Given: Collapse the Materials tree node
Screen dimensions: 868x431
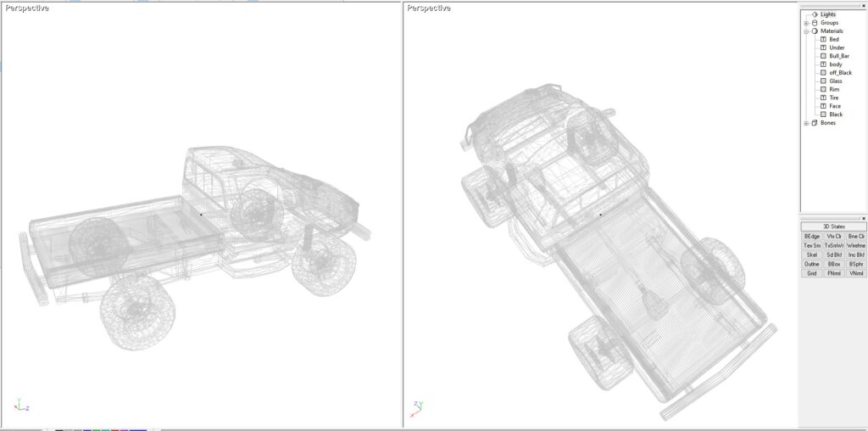Looking at the screenshot, I should click(x=806, y=31).
